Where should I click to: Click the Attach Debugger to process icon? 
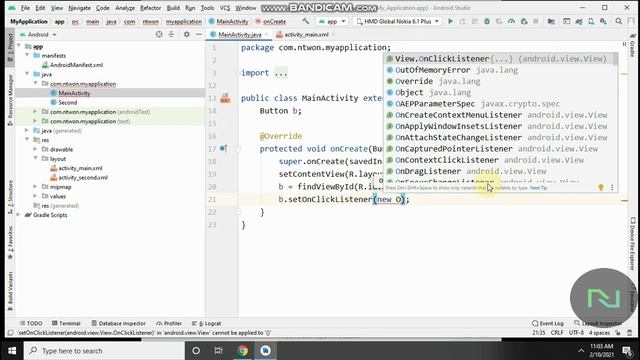coord(524,21)
